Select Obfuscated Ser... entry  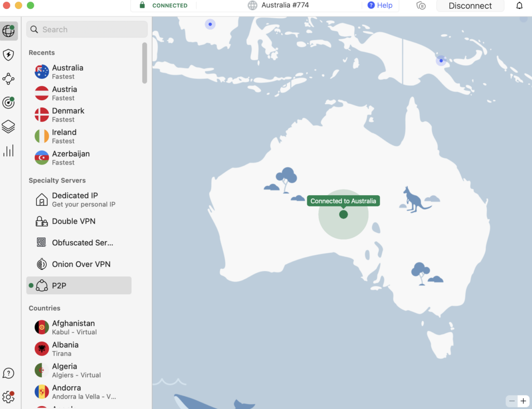tap(79, 242)
